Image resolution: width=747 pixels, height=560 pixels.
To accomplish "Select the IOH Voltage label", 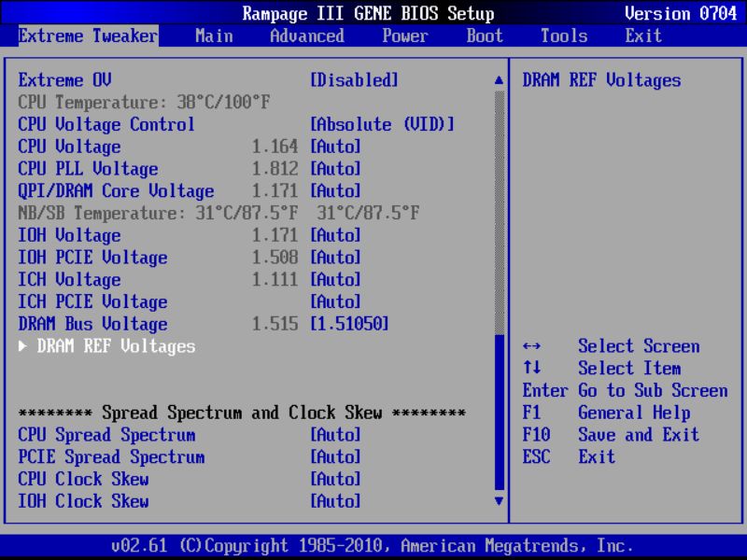I will pyautogui.click(x=69, y=235).
